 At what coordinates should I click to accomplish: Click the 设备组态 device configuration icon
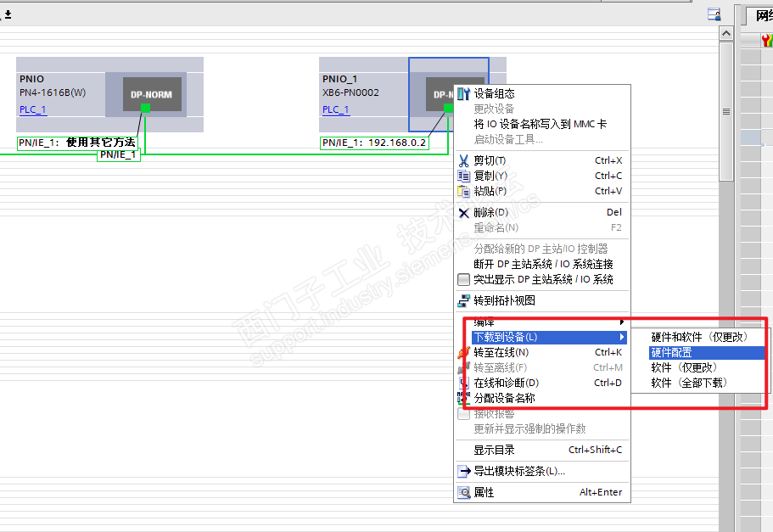(x=463, y=93)
